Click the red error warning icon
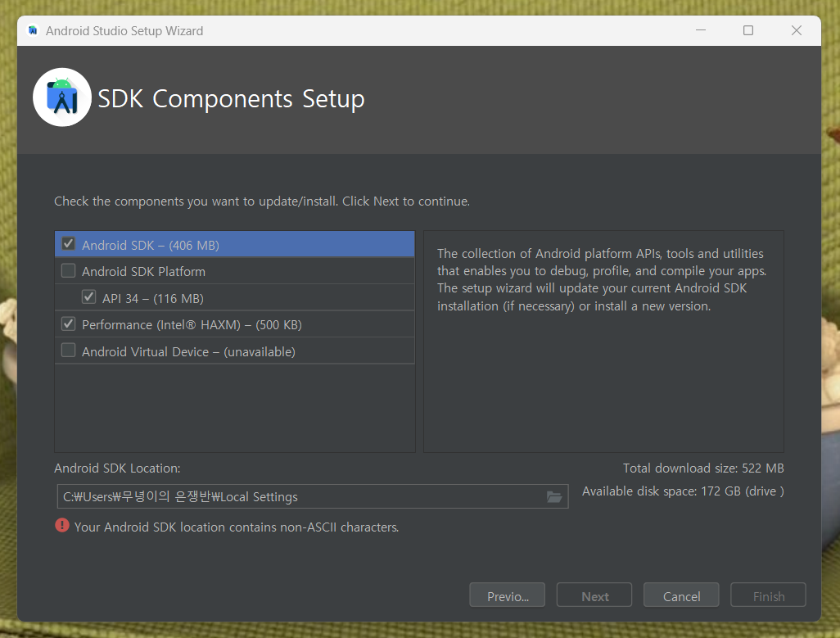The height and width of the screenshot is (638, 840). click(62, 526)
